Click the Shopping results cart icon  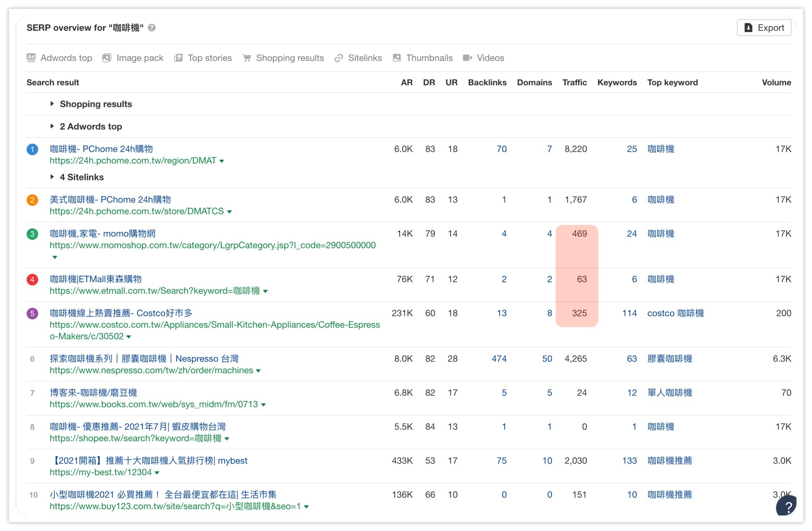click(247, 58)
